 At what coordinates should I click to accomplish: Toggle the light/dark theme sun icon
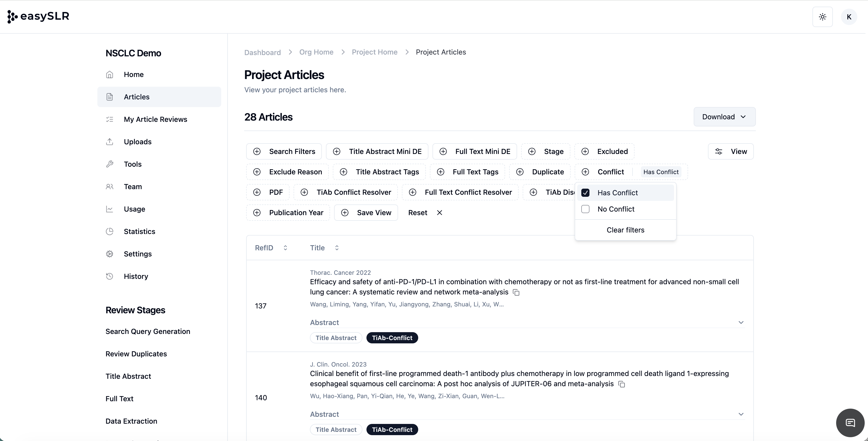coord(823,17)
